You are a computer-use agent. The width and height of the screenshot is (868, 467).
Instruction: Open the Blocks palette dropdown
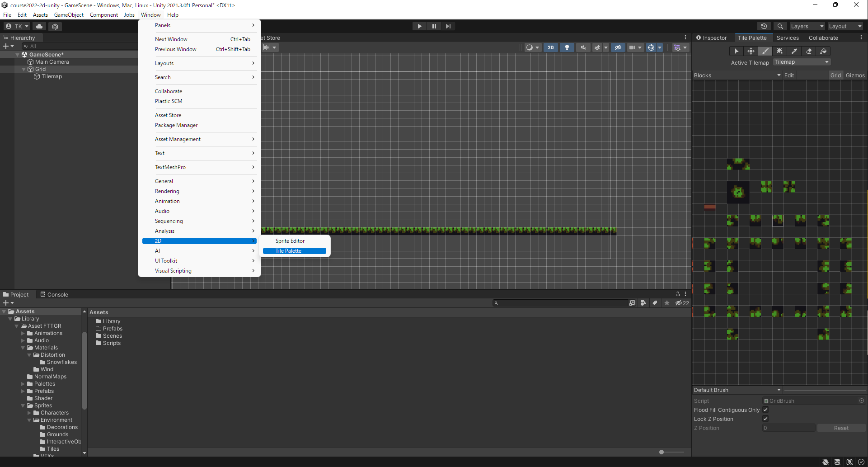tap(737, 75)
